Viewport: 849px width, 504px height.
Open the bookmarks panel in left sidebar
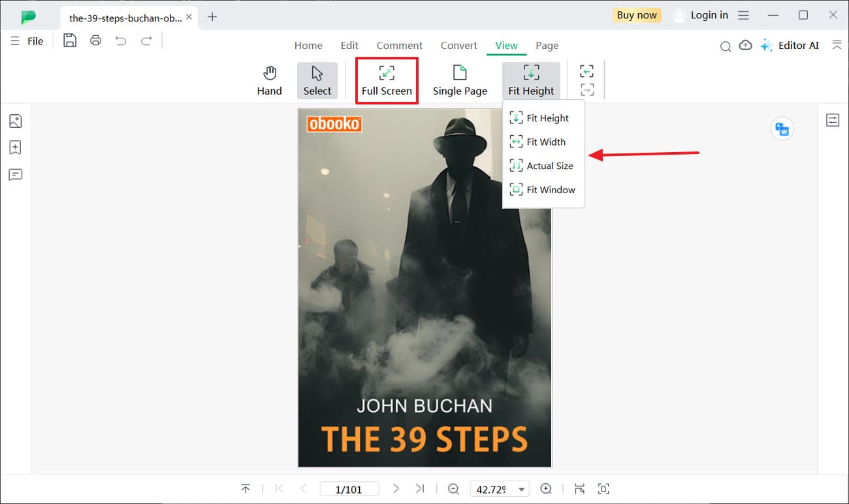click(x=16, y=148)
